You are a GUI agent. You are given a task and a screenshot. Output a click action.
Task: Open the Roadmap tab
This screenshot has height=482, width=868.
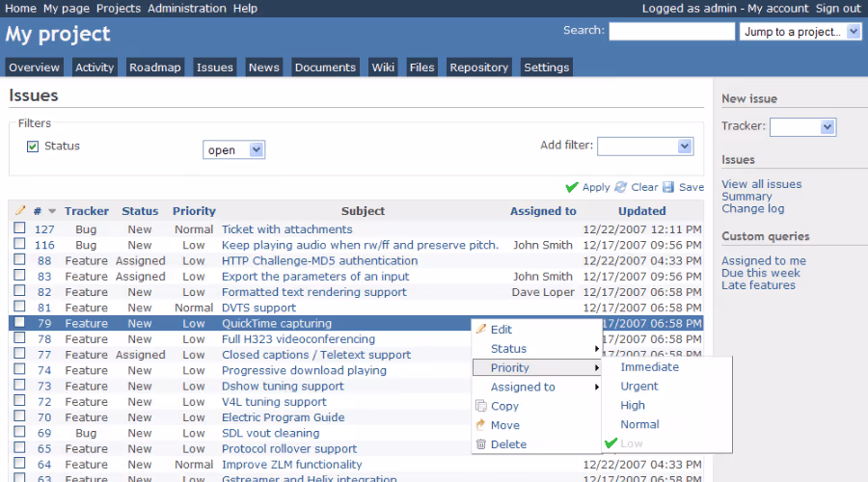pos(155,67)
